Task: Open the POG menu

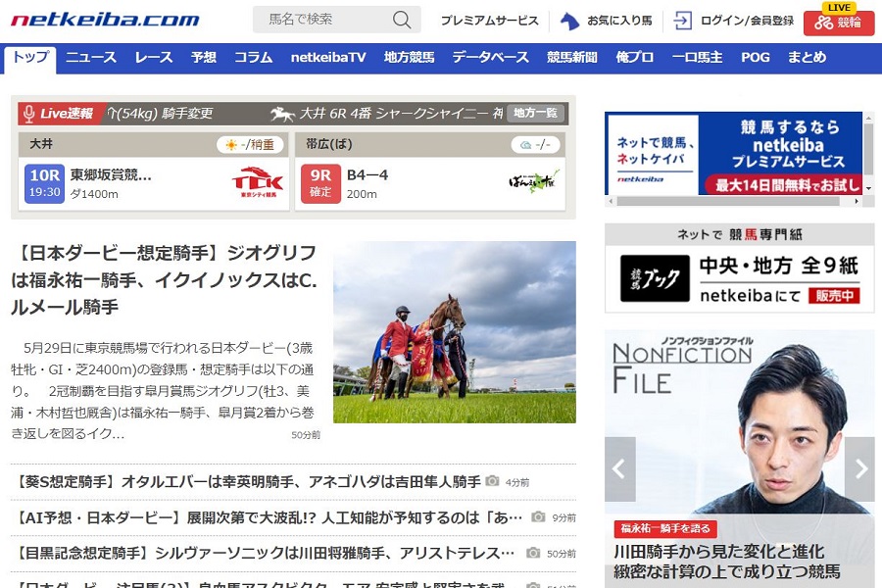Action: [756, 58]
